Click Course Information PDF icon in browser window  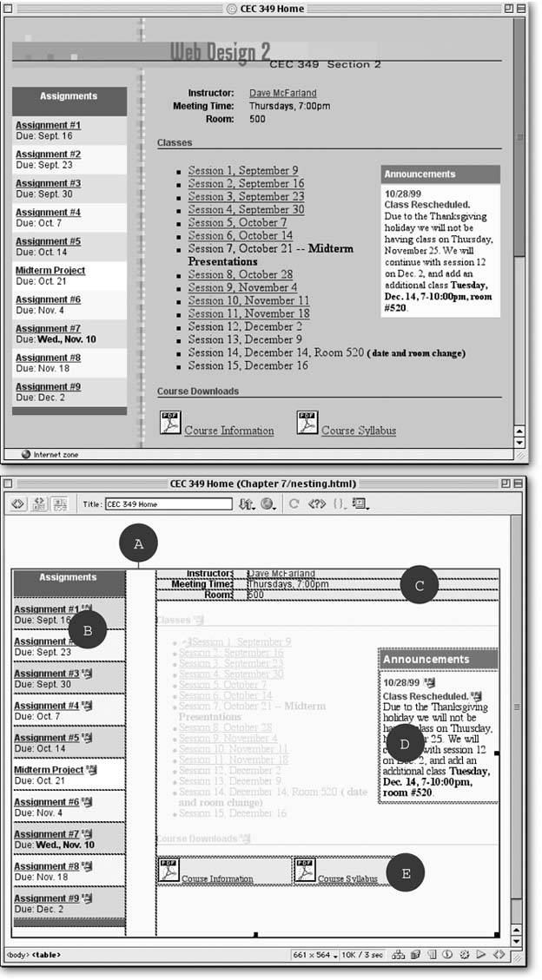[170, 423]
